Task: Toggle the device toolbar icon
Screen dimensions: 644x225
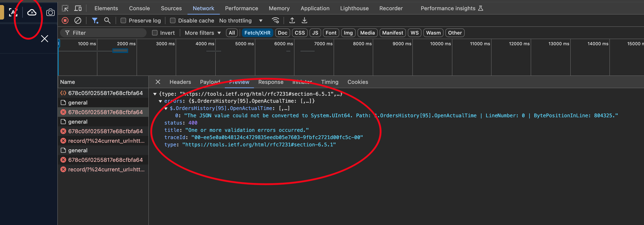Action: click(x=78, y=8)
